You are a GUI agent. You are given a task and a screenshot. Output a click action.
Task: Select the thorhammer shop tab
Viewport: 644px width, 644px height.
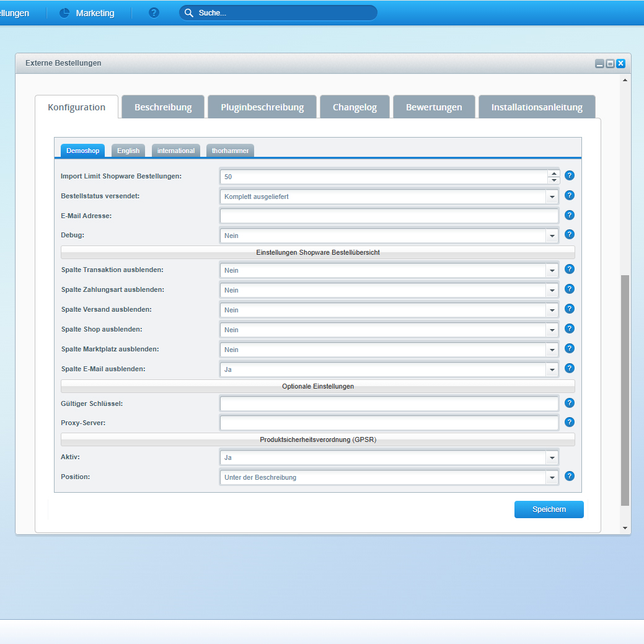(x=230, y=151)
